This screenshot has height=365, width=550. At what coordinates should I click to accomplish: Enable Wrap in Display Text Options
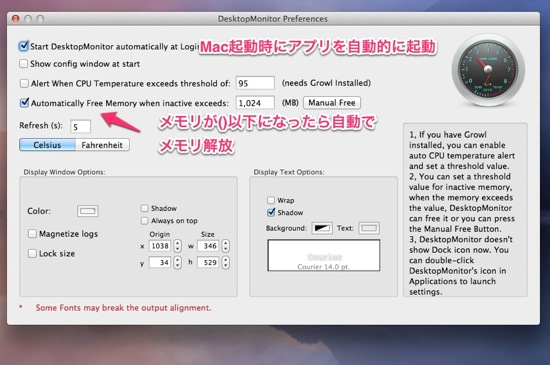click(x=271, y=200)
